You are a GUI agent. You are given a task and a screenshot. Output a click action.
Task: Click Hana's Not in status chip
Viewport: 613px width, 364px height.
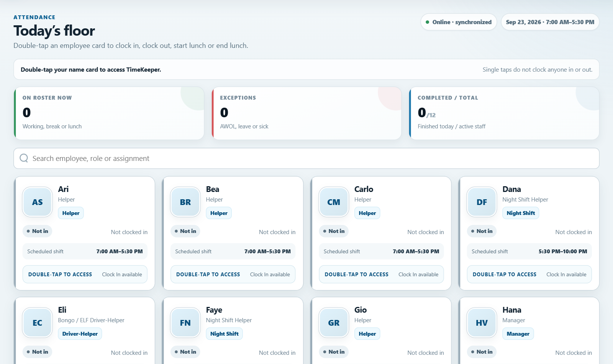482,352
